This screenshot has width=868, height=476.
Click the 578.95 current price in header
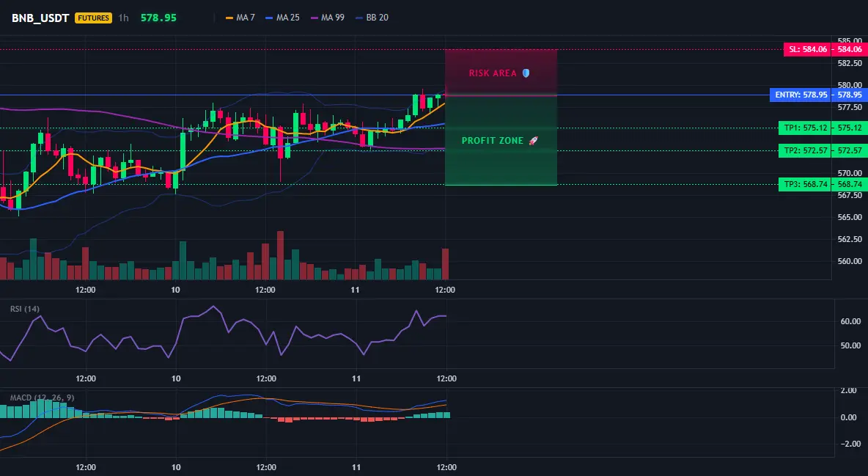pyautogui.click(x=158, y=18)
